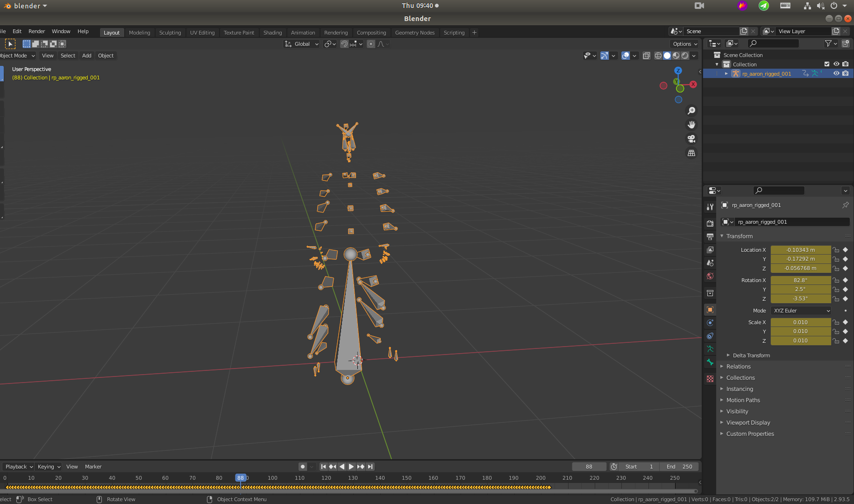Screen dimensions: 854x504
Task: Open the Tool properties tab
Action: click(x=710, y=206)
